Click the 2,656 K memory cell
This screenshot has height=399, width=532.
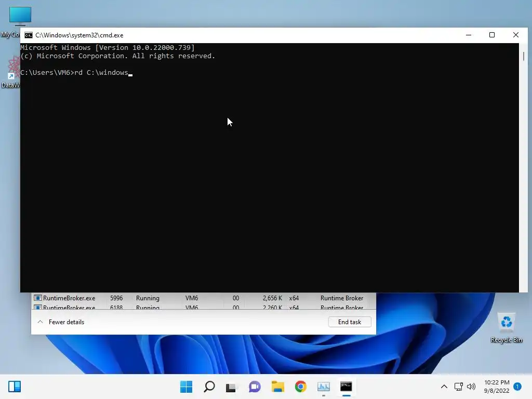click(272, 298)
